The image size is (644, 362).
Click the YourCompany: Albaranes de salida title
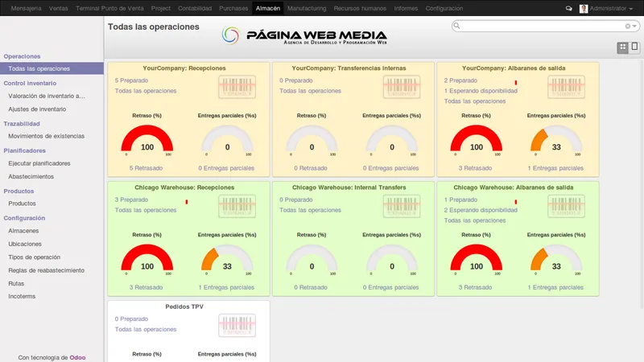pos(514,68)
